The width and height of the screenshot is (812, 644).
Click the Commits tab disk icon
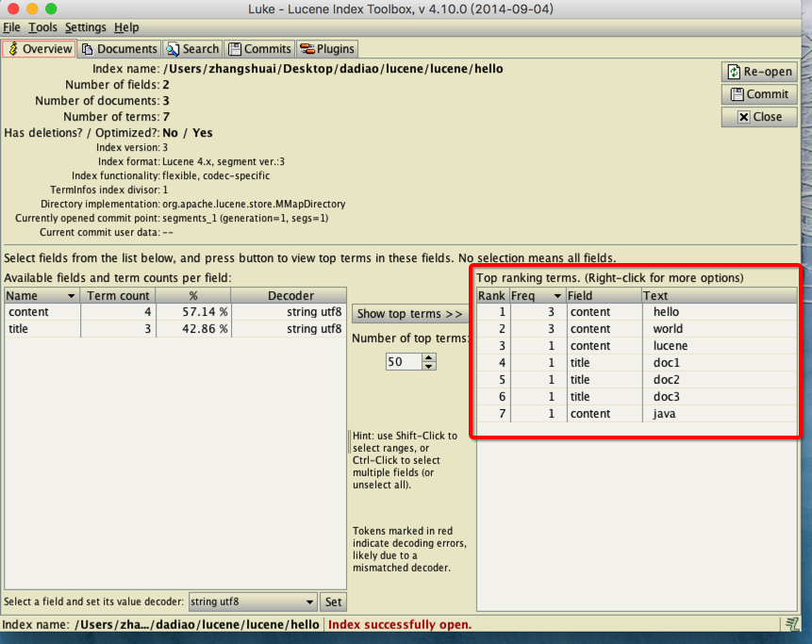(235, 49)
